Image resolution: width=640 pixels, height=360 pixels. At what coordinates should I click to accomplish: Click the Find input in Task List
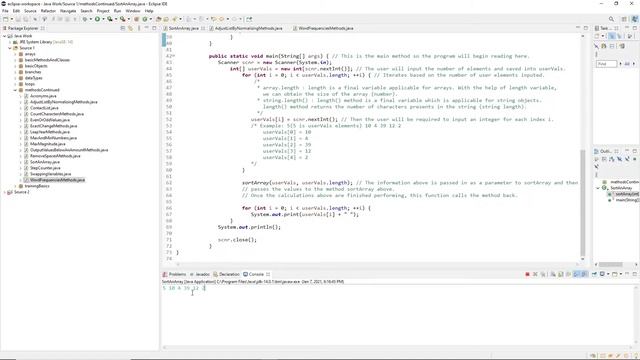[606, 64]
